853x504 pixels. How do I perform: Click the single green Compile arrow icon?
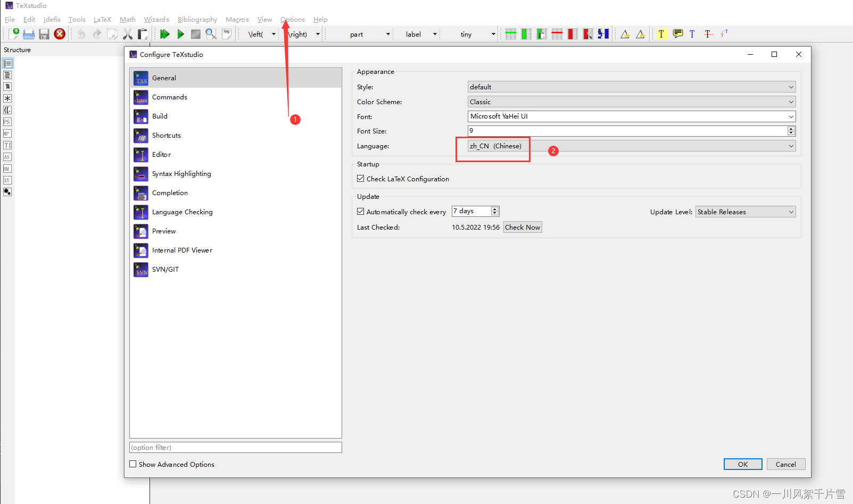click(180, 34)
